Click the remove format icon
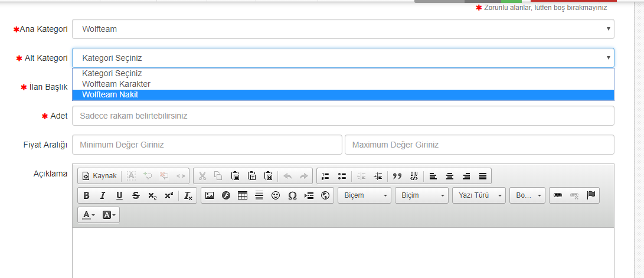The width and height of the screenshot is (644, 278). 188,195
